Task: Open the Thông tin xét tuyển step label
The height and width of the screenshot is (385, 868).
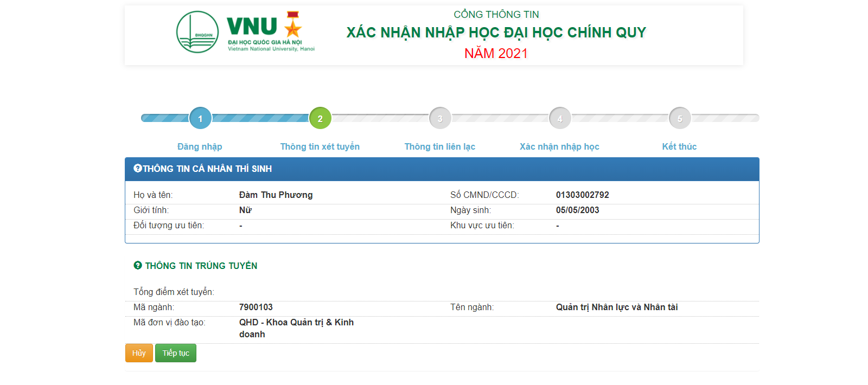Action: tap(320, 146)
